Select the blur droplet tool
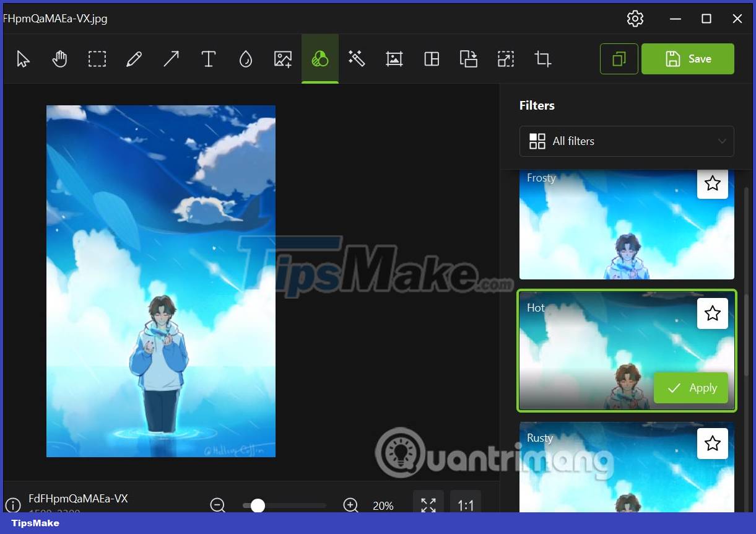The height and width of the screenshot is (534, 756). click(245, 58)
